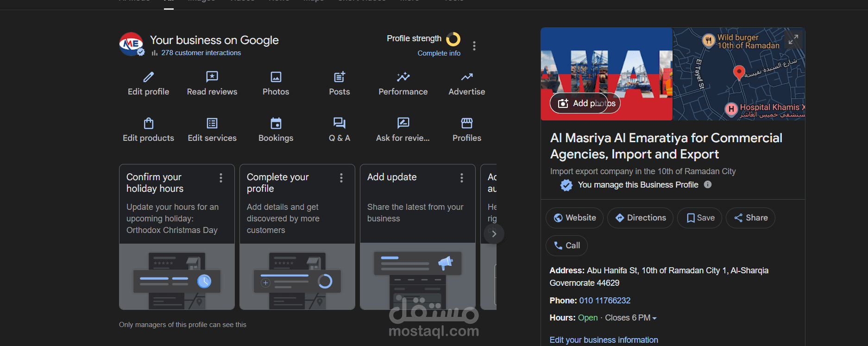Share the business profile
The height and width of the screenshot is (346, 868).
[750, 218]
